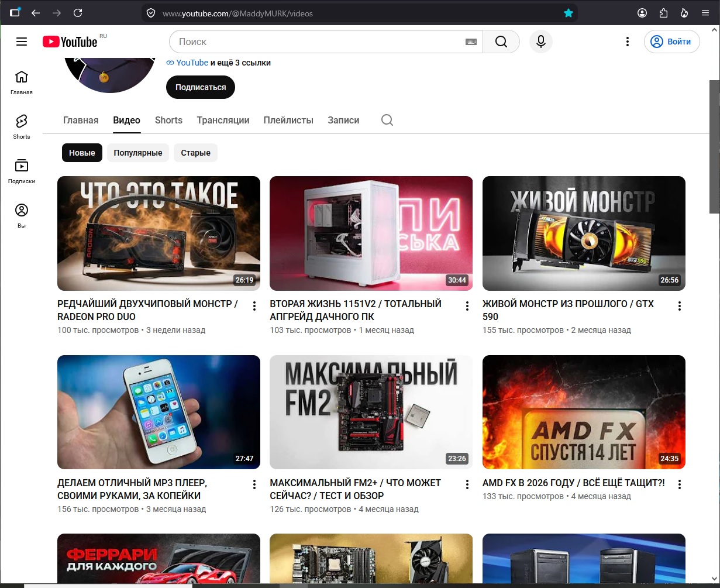Toggle the browser sidebar panel icon
Image resolution: width=720 pixels, height=588 pixels.
coord(15,12)
